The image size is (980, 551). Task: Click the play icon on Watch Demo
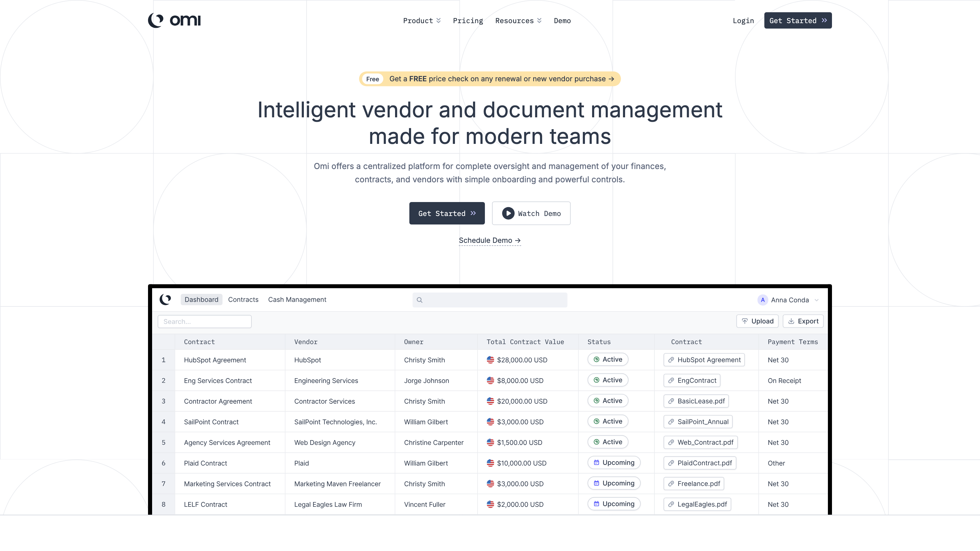point(508,213)
